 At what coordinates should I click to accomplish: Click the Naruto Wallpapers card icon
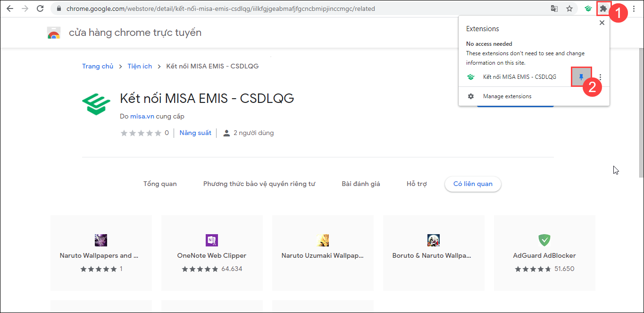pos(101,240)
